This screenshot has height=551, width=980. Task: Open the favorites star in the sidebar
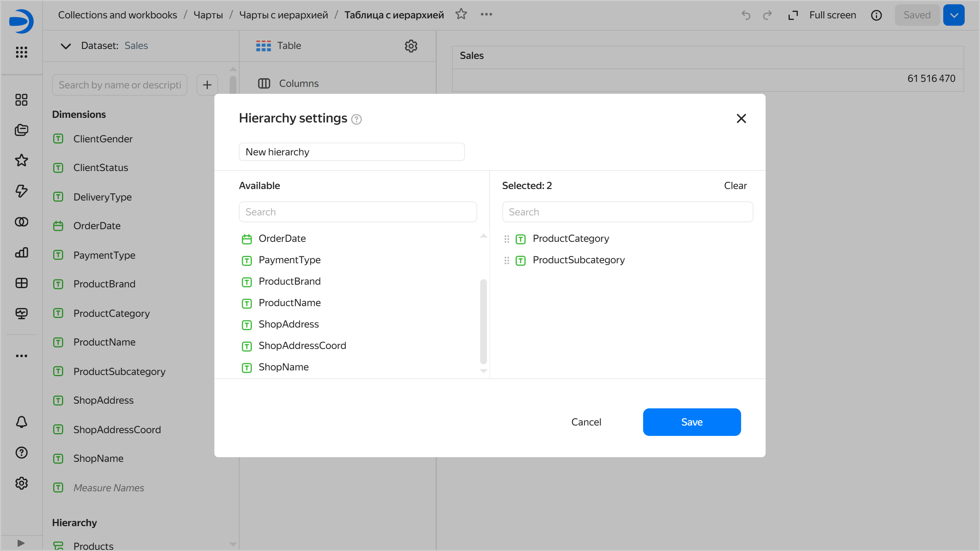tap(21, 160)
